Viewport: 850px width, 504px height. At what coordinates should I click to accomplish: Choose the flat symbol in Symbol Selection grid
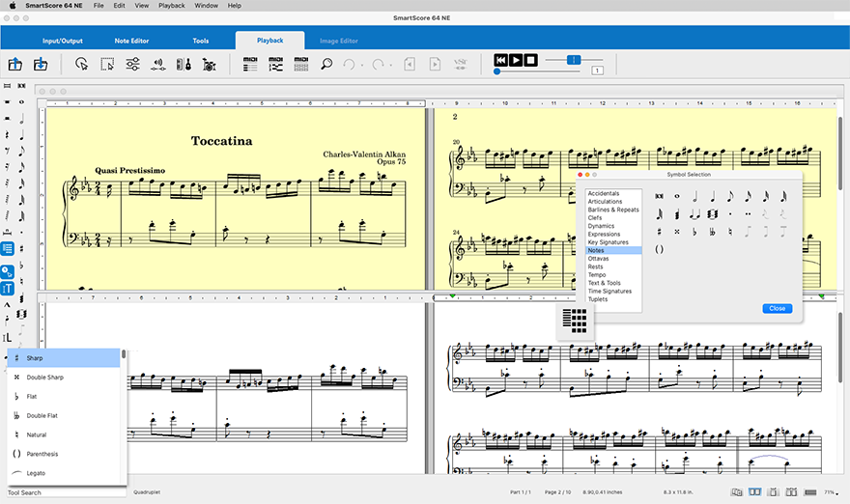coord(694,232)
